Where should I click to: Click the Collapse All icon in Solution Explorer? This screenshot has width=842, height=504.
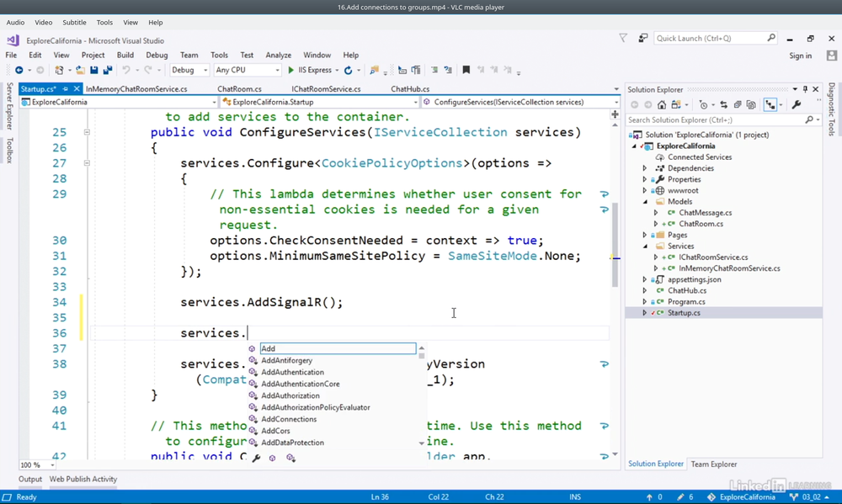click(x=738, y=105)
